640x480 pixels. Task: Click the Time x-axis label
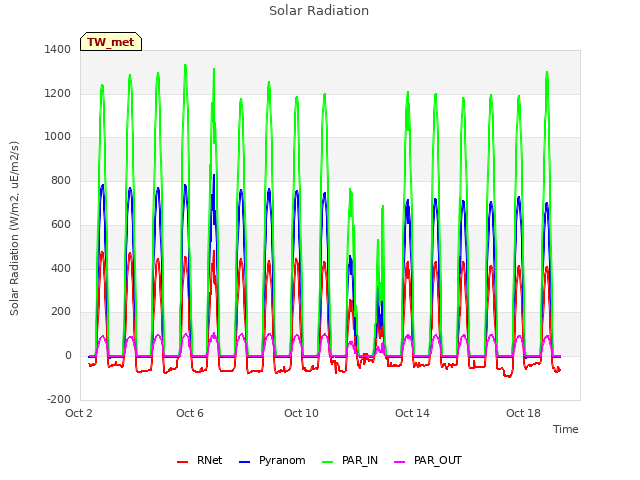565,429
